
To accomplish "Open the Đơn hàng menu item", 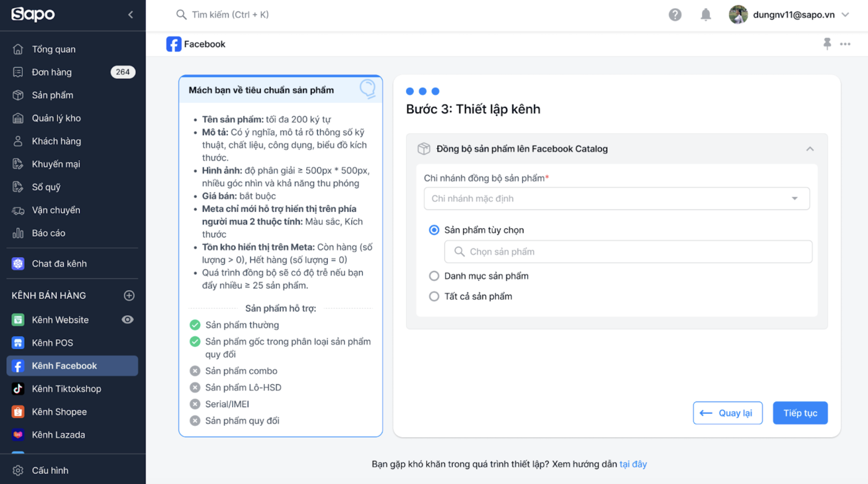I will 52,72.
